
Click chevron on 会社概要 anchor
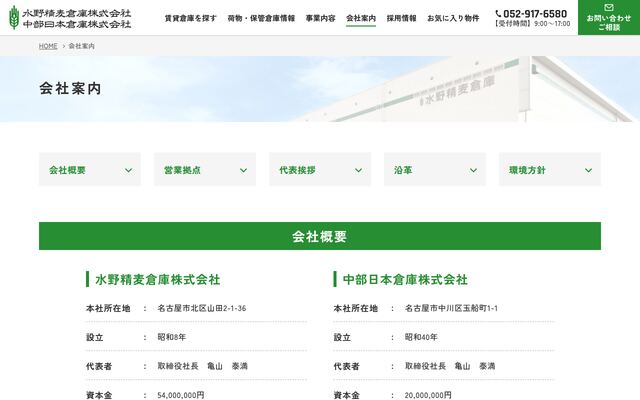[x=129, y=170]
